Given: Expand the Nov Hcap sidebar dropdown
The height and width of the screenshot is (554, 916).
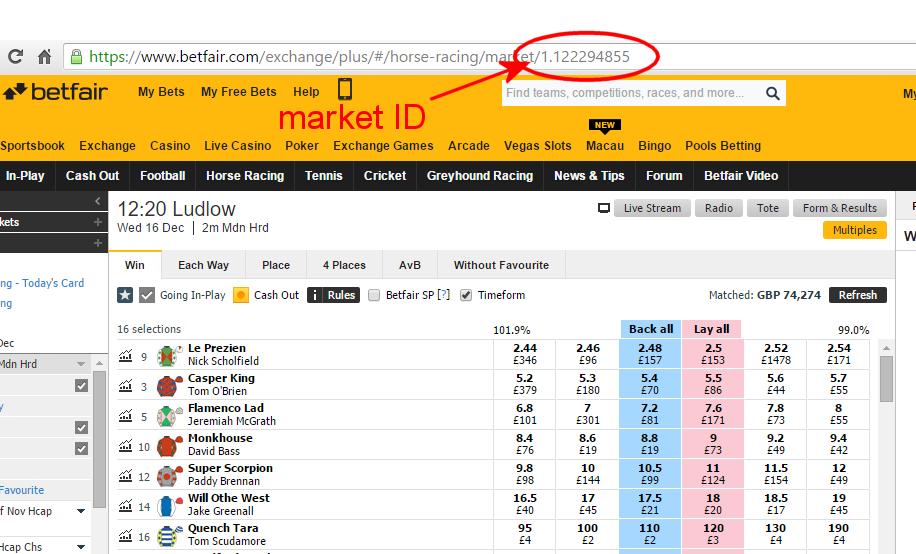Looking at the screenshot, I should [81, 511].
